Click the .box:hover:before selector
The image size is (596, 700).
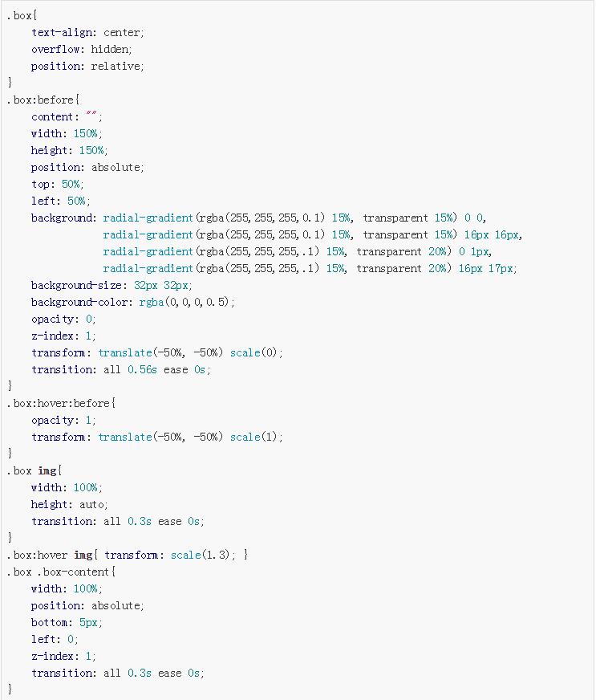pyautogui.click(x=62, y=404)
